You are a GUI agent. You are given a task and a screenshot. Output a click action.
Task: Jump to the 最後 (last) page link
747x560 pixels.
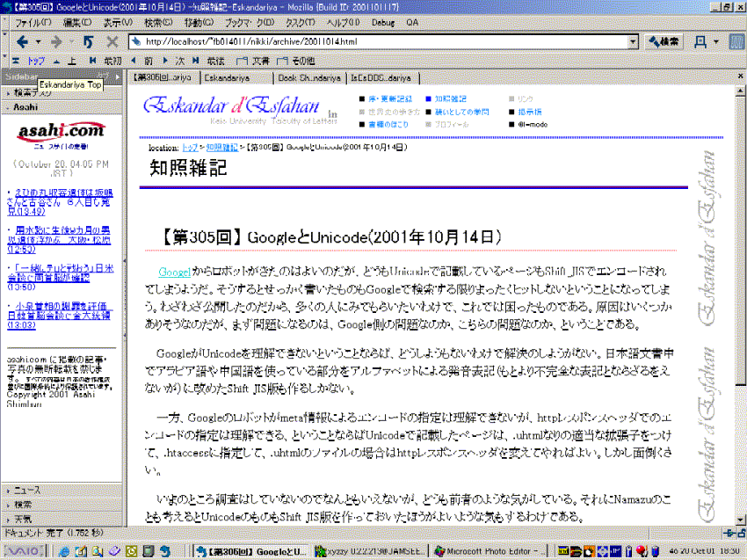(208, 61)
